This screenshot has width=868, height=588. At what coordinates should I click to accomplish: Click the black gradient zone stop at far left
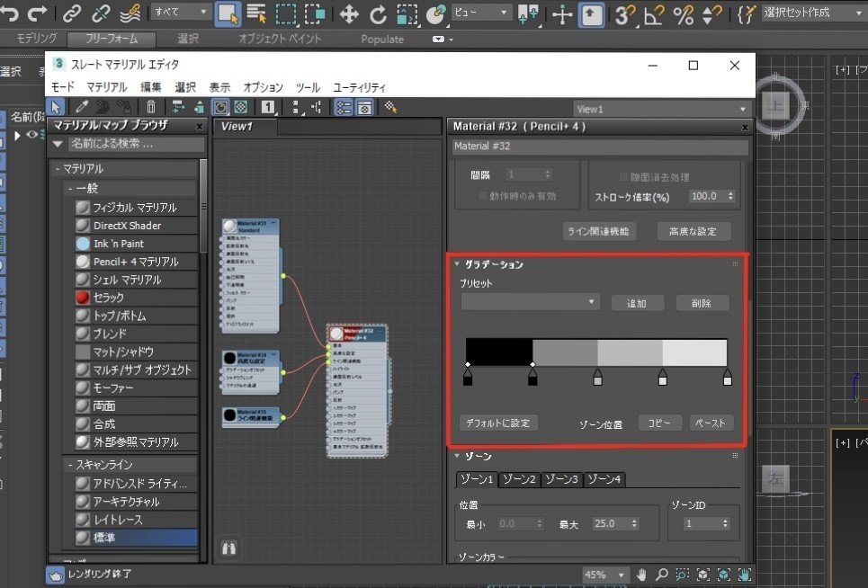pyautogui.click(x=468, y=378)
